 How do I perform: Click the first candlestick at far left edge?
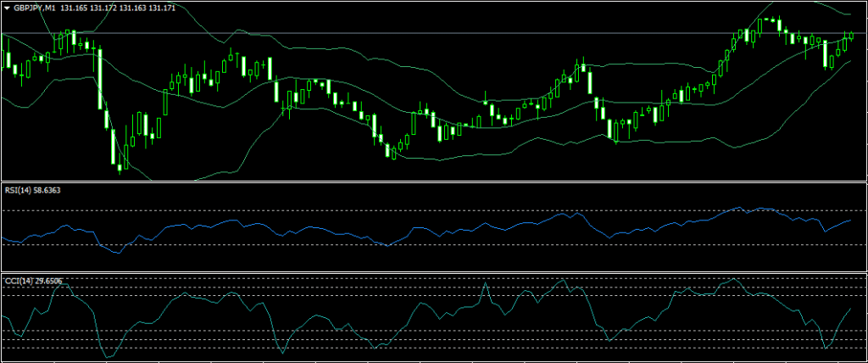point(7,59)
